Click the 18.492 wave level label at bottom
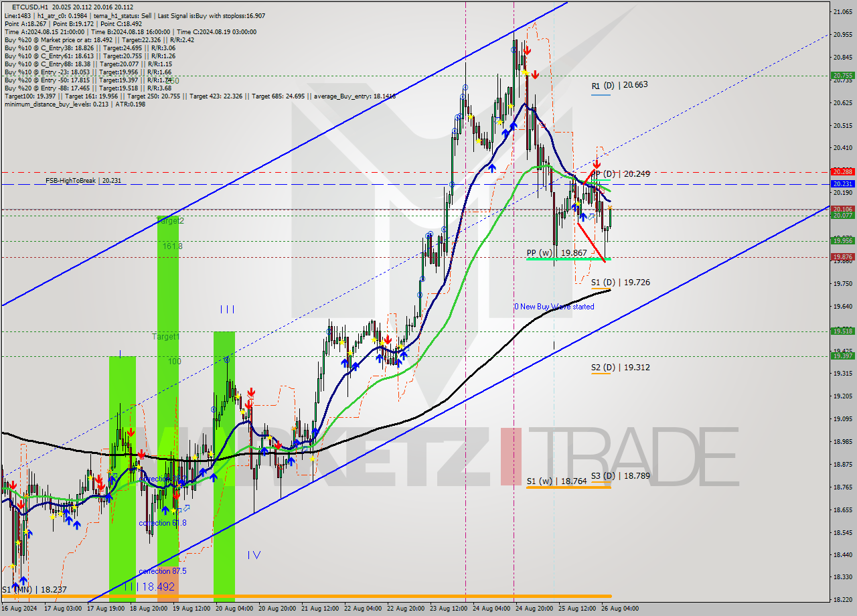857x616 pixels. click(149, 587)
